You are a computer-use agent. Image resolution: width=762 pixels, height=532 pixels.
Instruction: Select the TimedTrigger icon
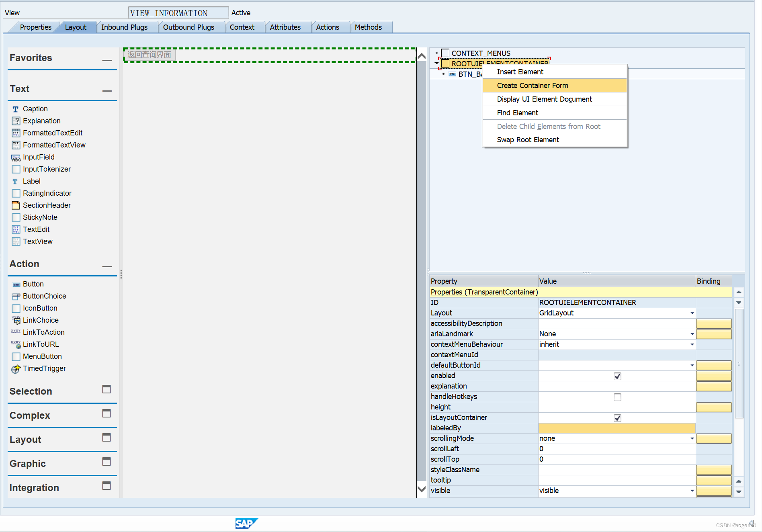pos(16,368)
